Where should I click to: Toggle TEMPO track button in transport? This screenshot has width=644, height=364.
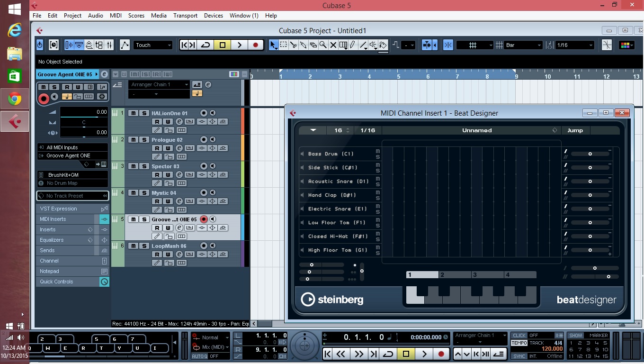pos(519,343)
